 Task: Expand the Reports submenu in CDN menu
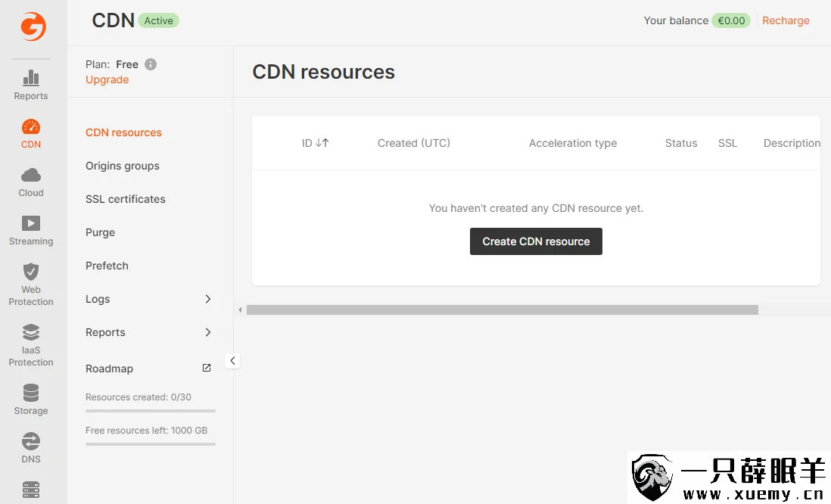tap(208, 332)
